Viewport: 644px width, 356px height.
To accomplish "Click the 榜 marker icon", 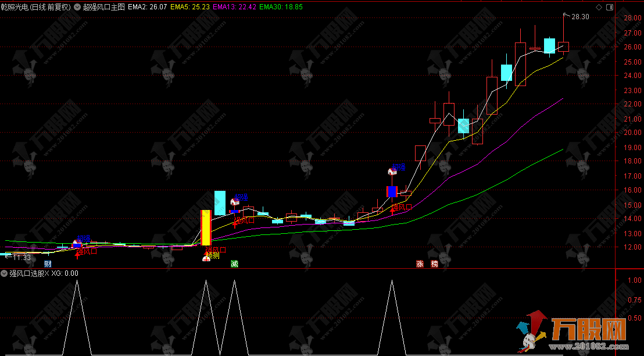I will [x=435, y=264].
